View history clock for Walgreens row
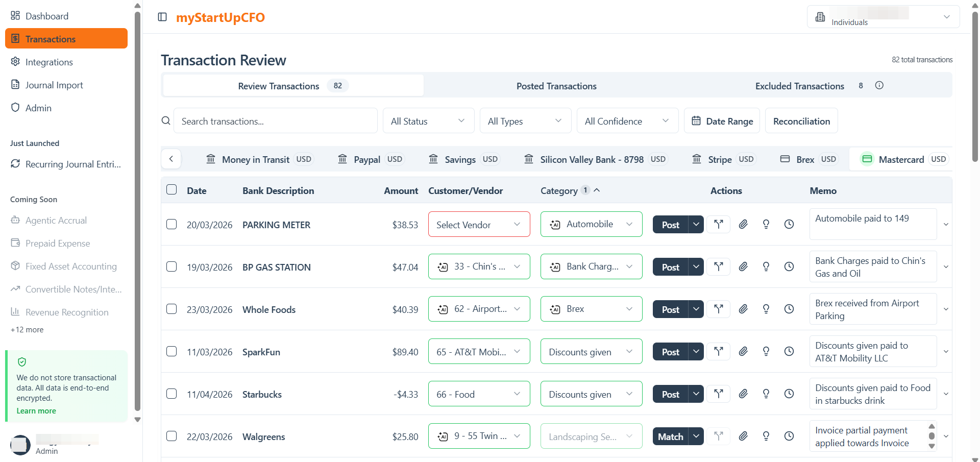980x462 pixels. click(789, 436)
